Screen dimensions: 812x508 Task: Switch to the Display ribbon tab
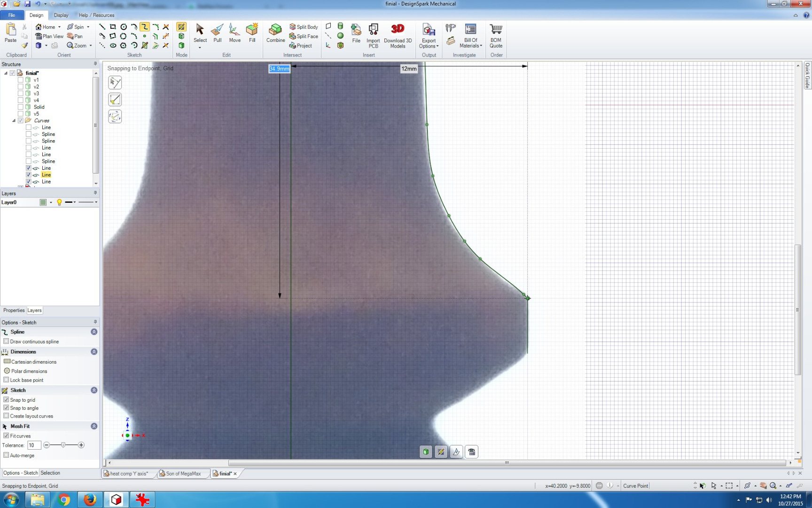[61, 15]
